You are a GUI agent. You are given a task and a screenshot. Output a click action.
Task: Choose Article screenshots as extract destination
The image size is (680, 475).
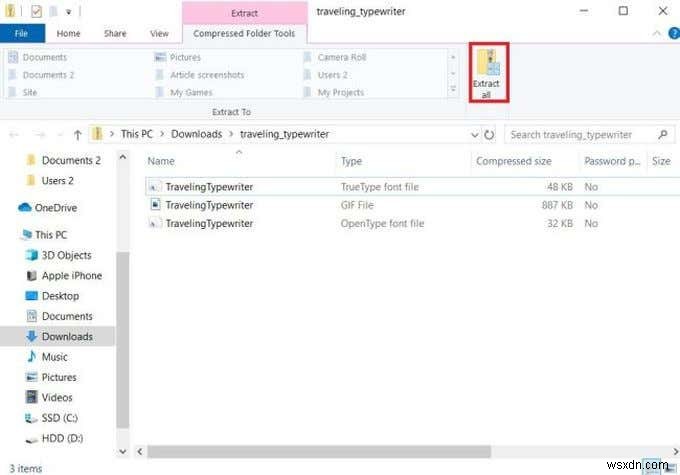(x=200, y=75)
